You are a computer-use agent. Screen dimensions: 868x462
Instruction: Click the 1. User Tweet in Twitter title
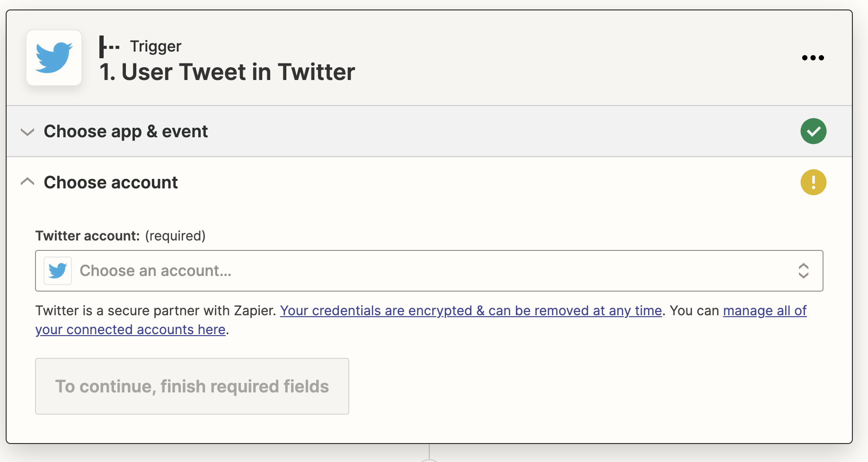(227, 72)
